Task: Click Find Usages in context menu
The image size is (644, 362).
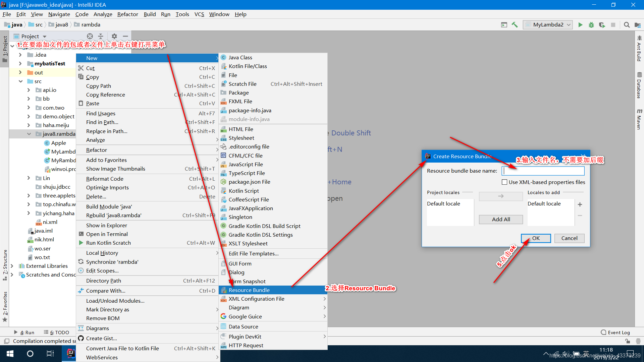Action: point(148,113)
